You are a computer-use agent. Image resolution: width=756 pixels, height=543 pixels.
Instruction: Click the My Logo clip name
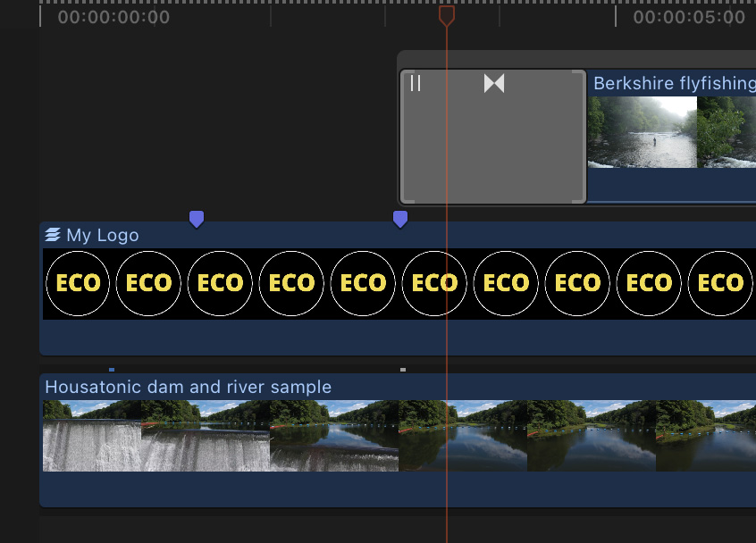pos(103,235)
